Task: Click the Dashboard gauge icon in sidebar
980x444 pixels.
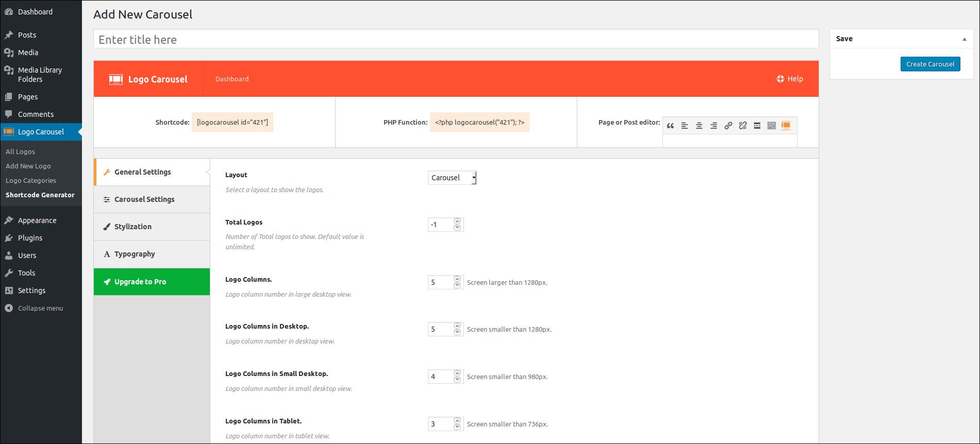Action: click(9, 12)
